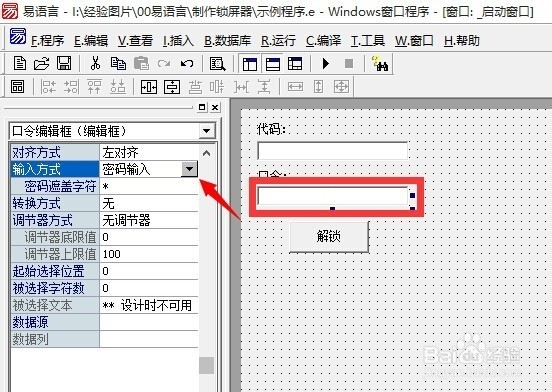The height and width of the screenshot is (392, 552).
Task: Select the 数据源 property row
Action: 105,322
